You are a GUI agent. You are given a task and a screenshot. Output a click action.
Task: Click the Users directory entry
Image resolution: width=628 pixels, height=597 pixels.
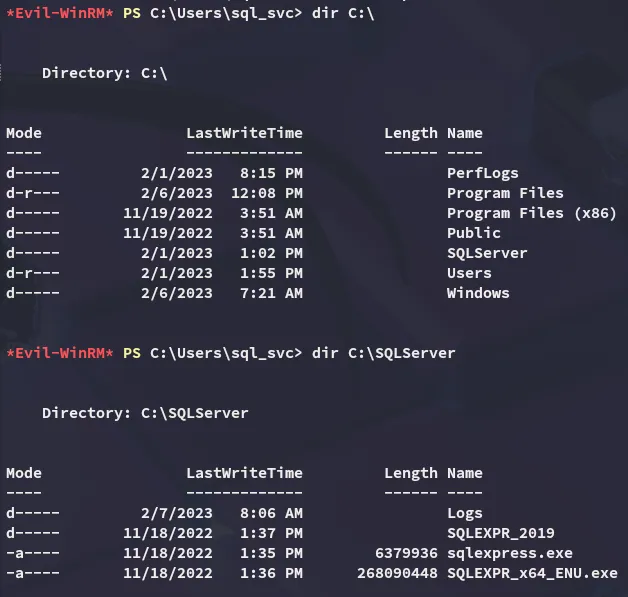click(x=469, y=273)
